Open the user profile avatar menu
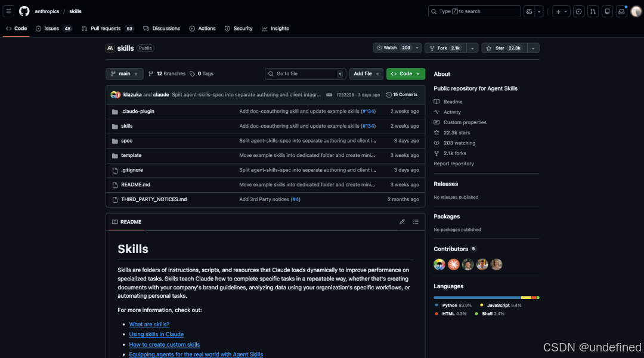Image resolution: width=644 pixels, height=358 pixels. click(636, 11)
